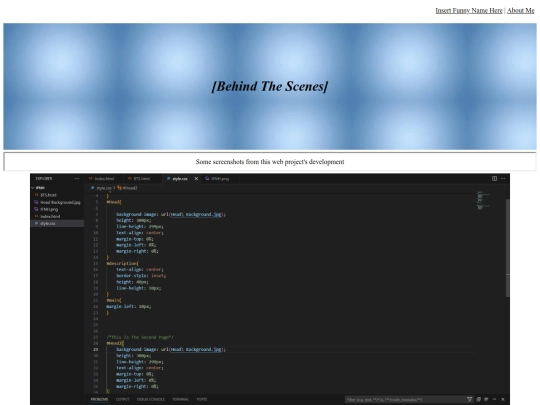Click the 'This is The Second Page' comment line
540x405 pixels.
(x=140, y=337)
